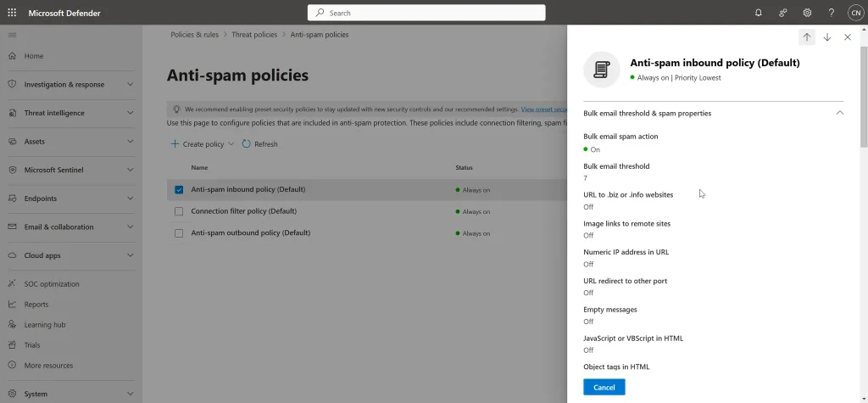Check Connection filter policy (Default) checkbox

(179, 211)
